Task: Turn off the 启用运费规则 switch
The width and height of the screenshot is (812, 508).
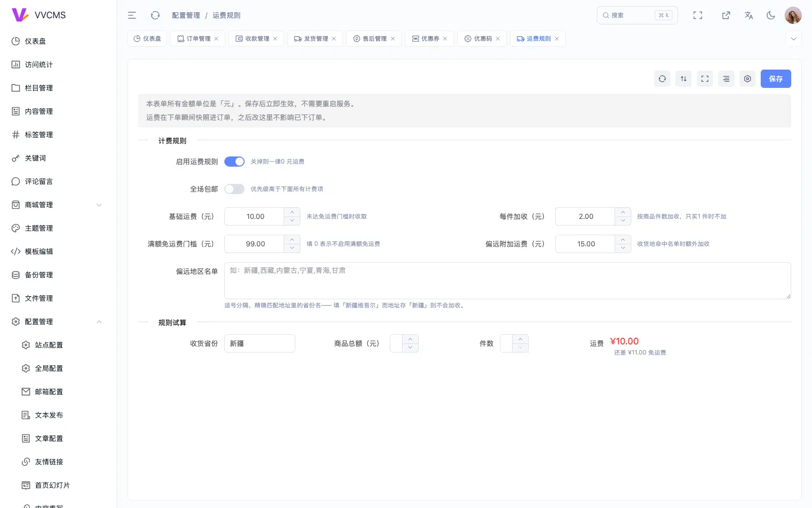Action: tap(234, 162)
